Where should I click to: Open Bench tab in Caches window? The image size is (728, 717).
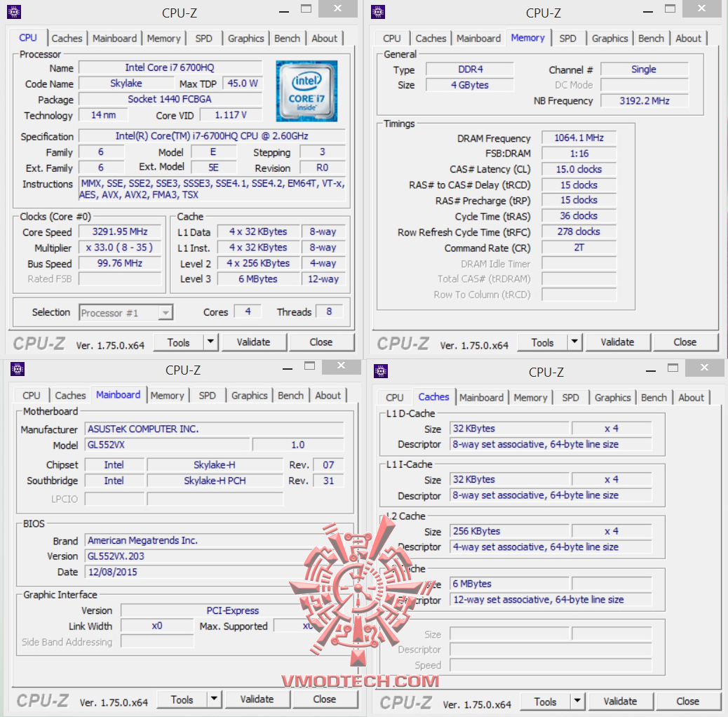pyautogui.click(x=654, y=398)
